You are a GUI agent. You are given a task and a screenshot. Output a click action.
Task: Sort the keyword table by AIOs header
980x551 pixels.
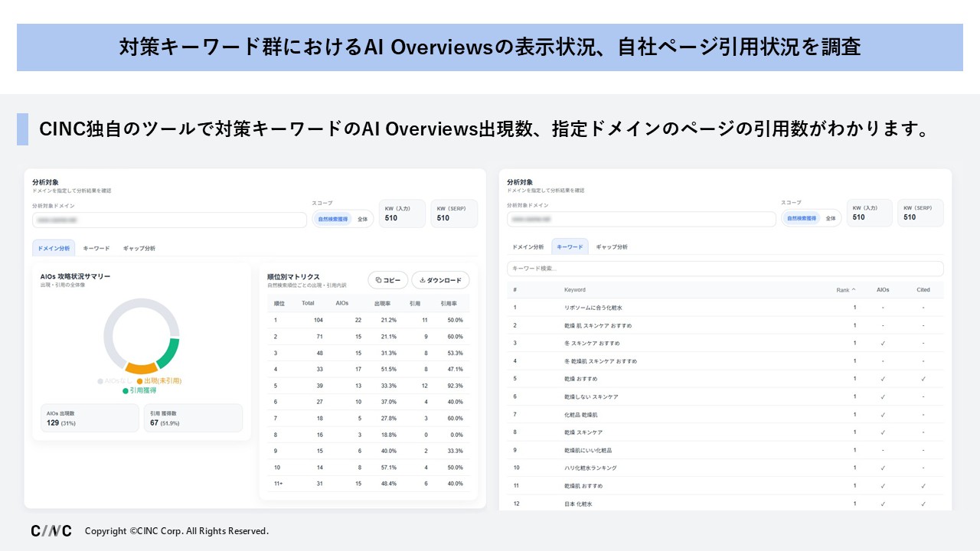point(883,290)
